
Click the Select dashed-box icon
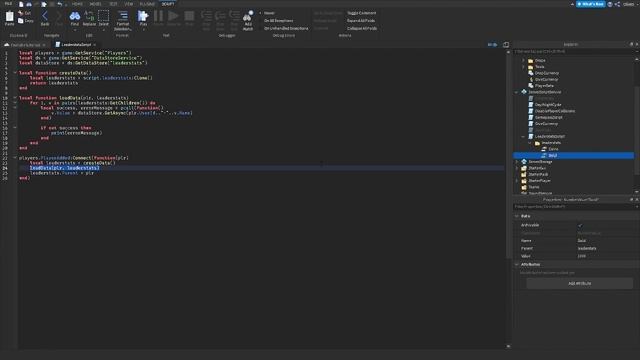pos(104,16)
